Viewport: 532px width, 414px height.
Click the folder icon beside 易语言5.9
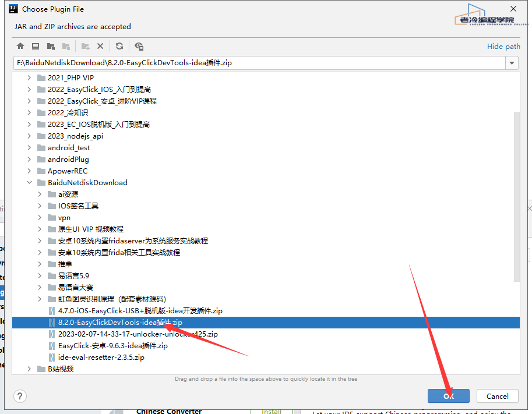[x=52, y=275]
